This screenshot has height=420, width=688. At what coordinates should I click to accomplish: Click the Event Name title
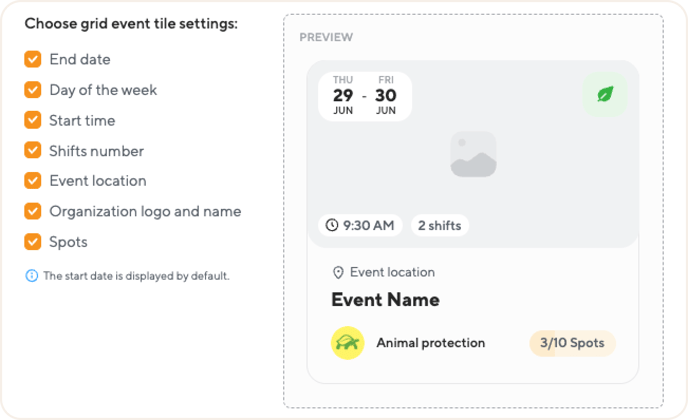click(385, 300)
